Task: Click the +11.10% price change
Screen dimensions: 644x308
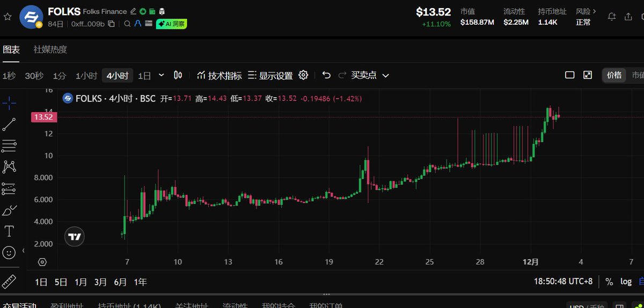Action: 436,24
